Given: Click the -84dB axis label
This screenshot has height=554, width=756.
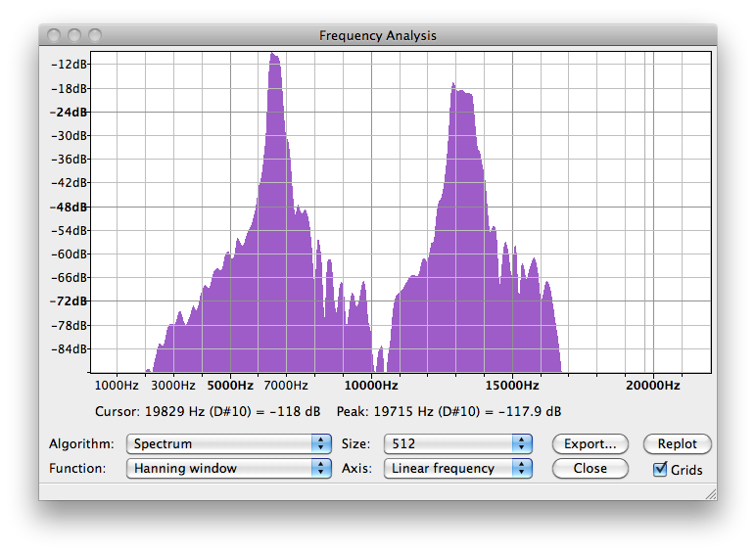Looking at the screenshot, I should [69, 348].
